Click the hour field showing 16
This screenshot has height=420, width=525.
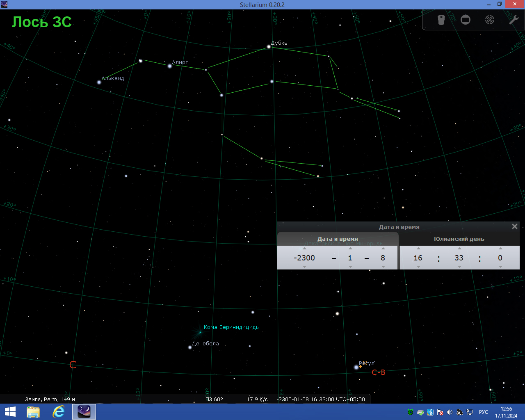click(418, 258)
